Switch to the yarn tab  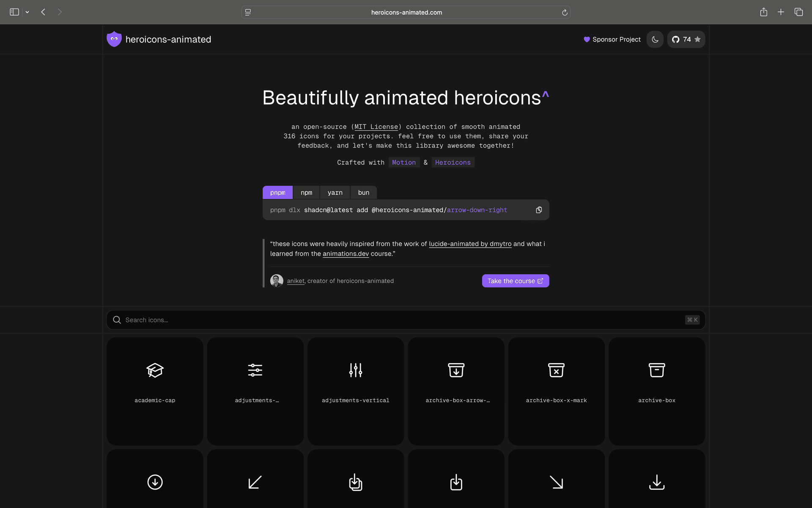click(335, 193)
